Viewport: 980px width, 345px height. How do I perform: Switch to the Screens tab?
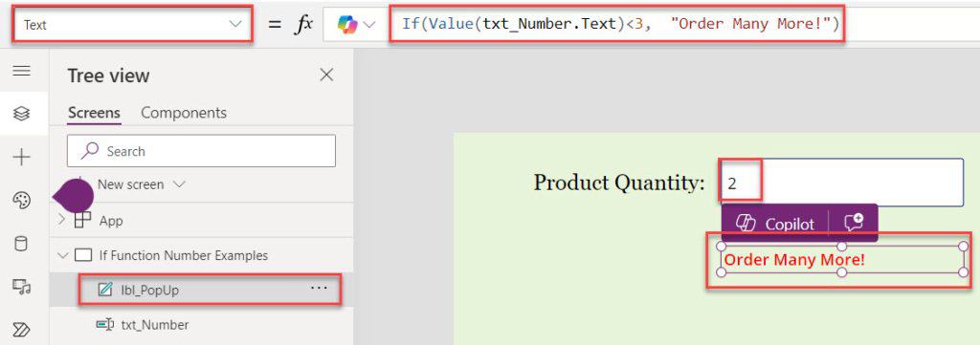[x=94, y=113]
